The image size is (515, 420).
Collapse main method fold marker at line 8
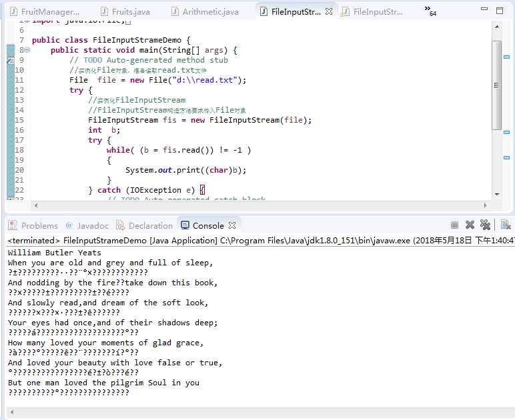tap(27, 50)
